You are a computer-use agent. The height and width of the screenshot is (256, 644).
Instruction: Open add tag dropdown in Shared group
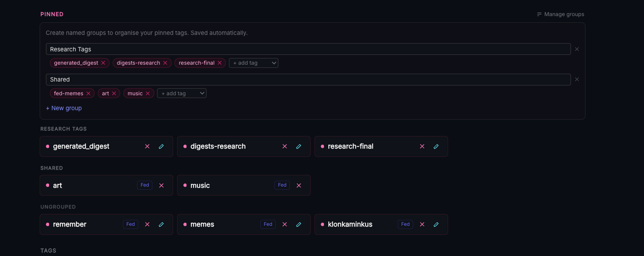[181, 93]
